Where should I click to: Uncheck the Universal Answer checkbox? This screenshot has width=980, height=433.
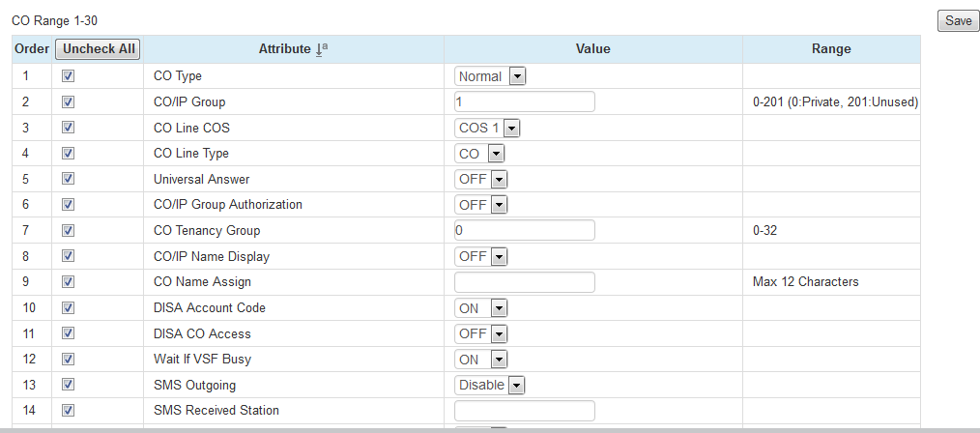(x=69, y=179)
